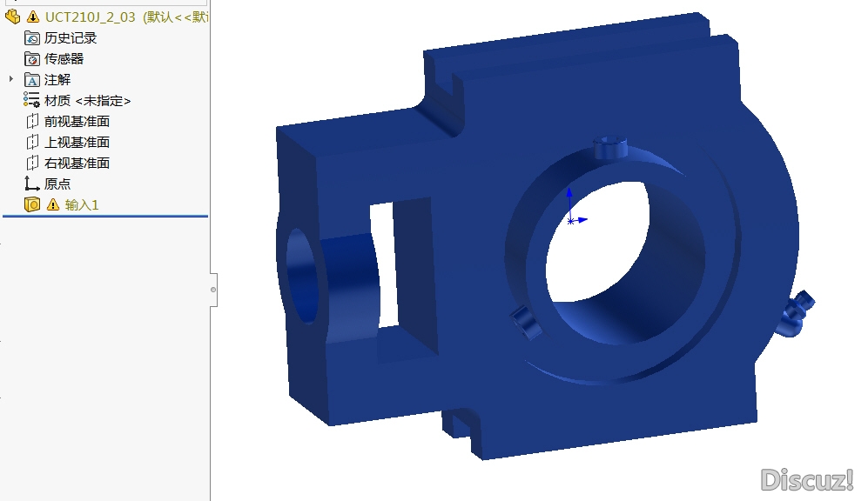Click the 注解 annotation folder icon
Screen dimensions: 868x501
[x=32, y=80]
